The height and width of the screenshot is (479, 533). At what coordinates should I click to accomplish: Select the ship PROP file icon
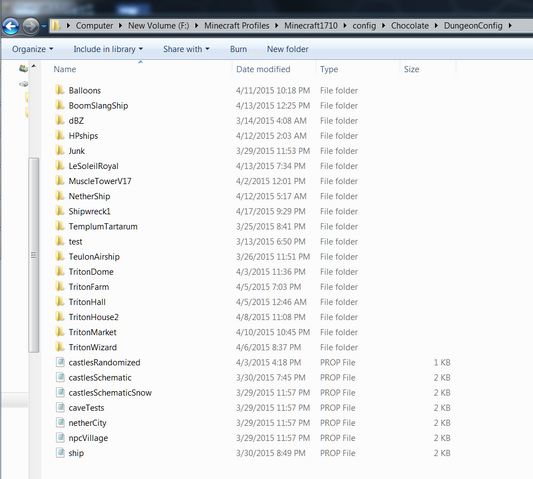click(x=60, y=452)
